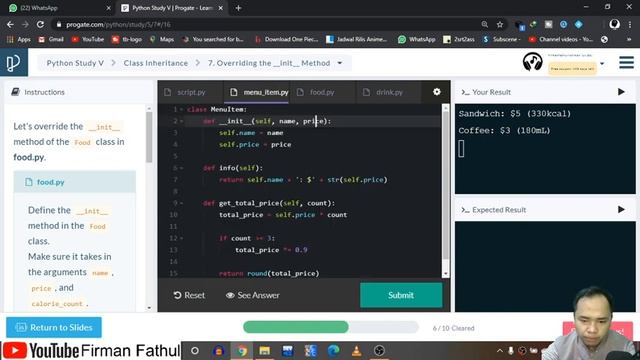Collapse code fold arrow on line 6
Screen dimensions: 640x360
[x=182, y=168]
